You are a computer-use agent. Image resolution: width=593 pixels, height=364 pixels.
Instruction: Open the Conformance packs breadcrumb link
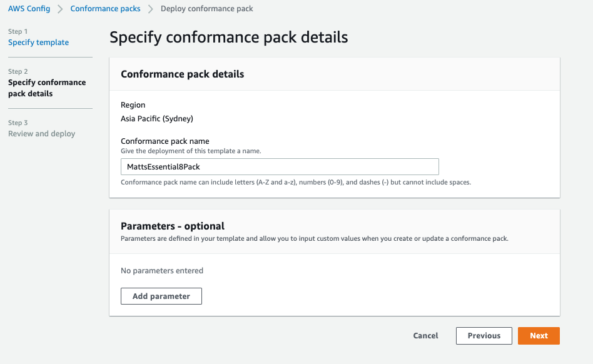(x=105, y=9)
